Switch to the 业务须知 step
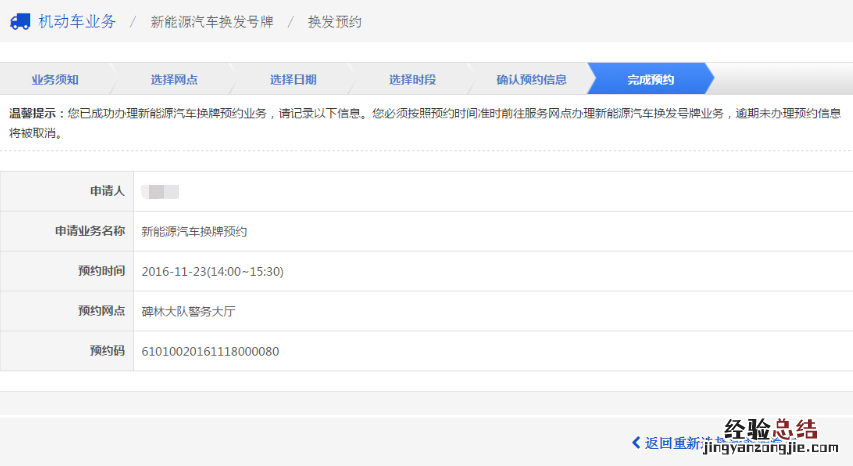The image size is (853, 466). [55, 79]
